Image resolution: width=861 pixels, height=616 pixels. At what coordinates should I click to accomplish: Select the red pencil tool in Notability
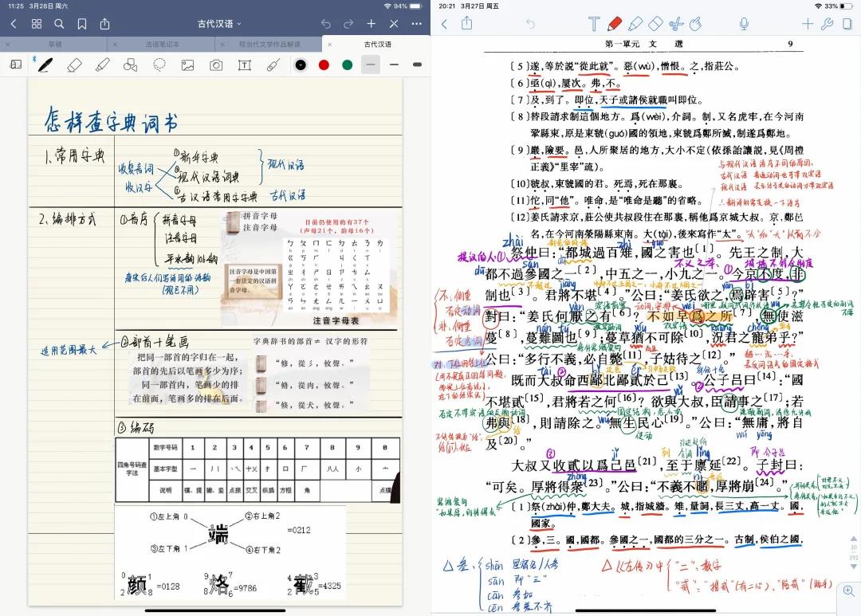pyautogui.click(x=615, y=24)
